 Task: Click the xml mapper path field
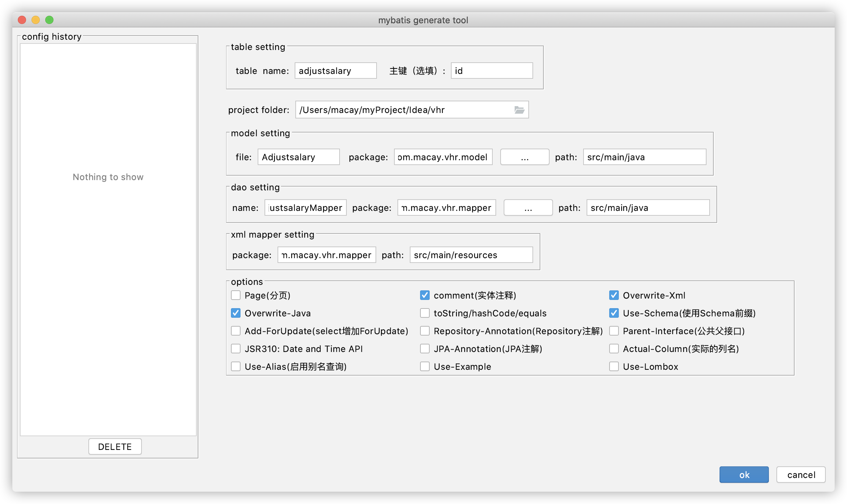click(x=471, y=255)
